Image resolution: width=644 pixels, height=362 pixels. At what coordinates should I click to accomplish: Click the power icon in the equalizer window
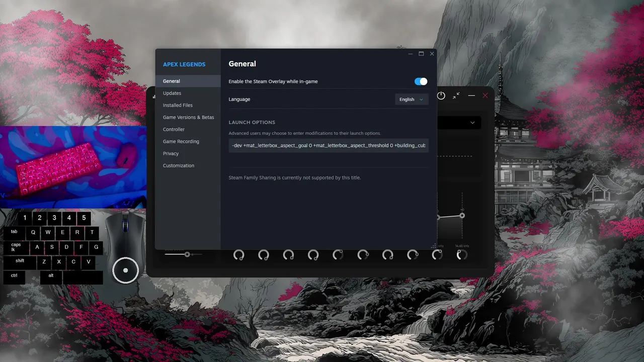441,96
